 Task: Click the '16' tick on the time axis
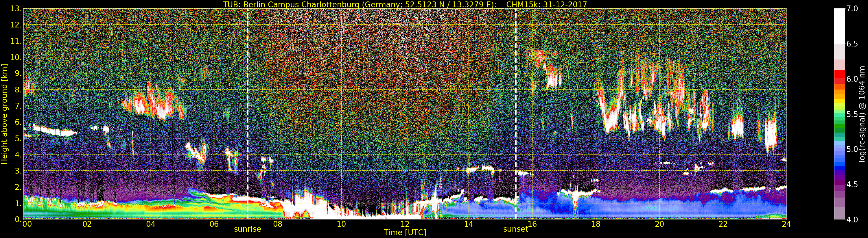pos(532,224)
